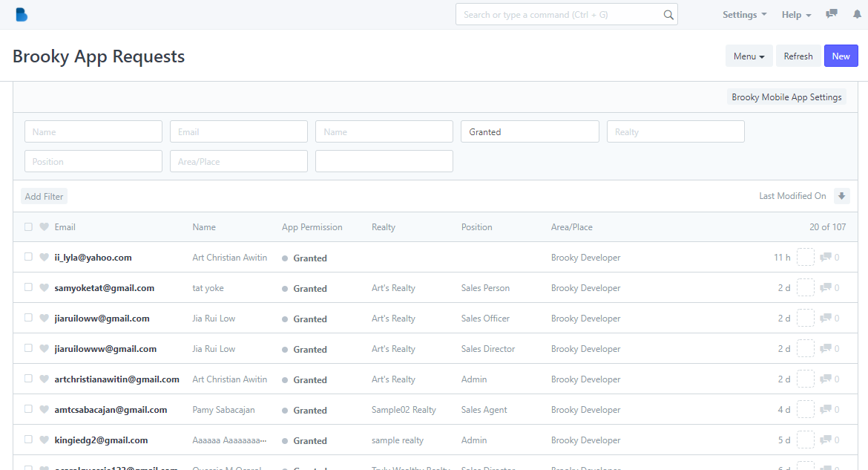Viewport: 868px width, 470px height.
Task: Click Sample02 Realty cell
Action: coord(404,410)
